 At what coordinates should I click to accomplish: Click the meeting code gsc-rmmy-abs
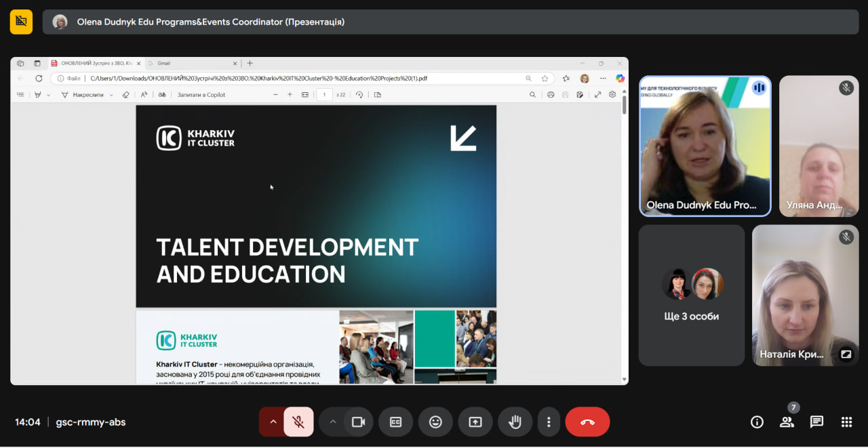coord(91,422)
